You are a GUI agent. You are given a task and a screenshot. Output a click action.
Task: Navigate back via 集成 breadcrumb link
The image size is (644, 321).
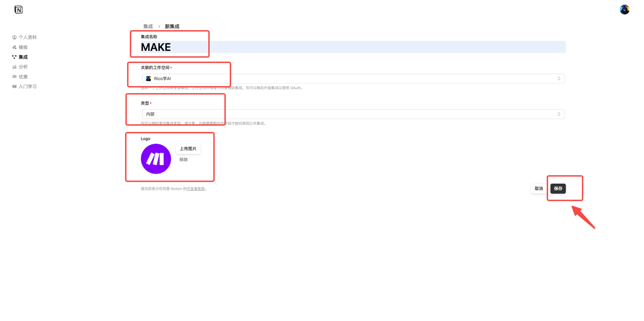pos(148,27)
